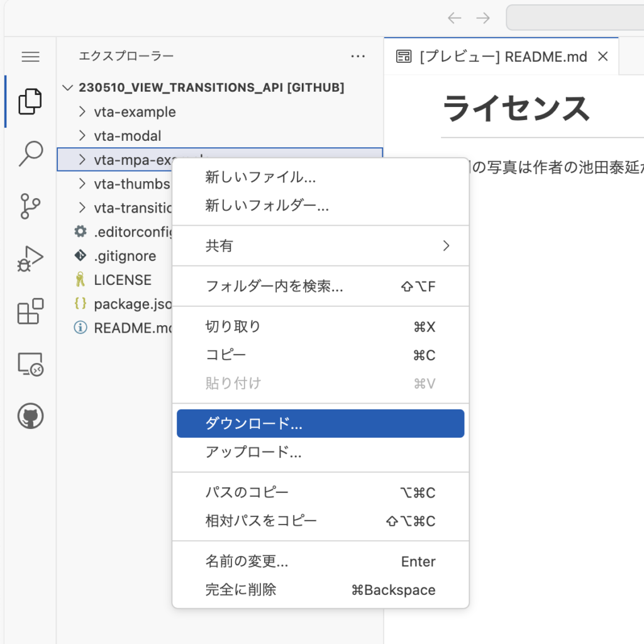Expand the vta-mpa-example folder chevron
Image resolution: width=644 pixels, height=644 pixels.
(82, 159)
